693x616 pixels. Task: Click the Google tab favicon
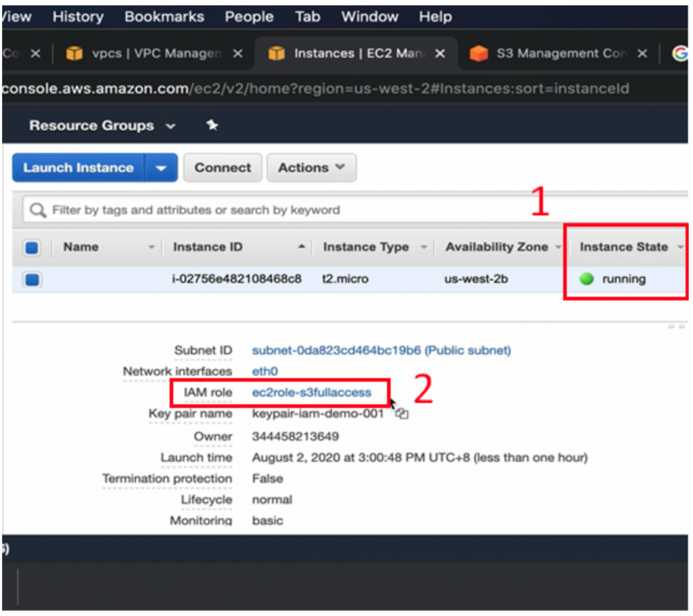pos(679,53)
